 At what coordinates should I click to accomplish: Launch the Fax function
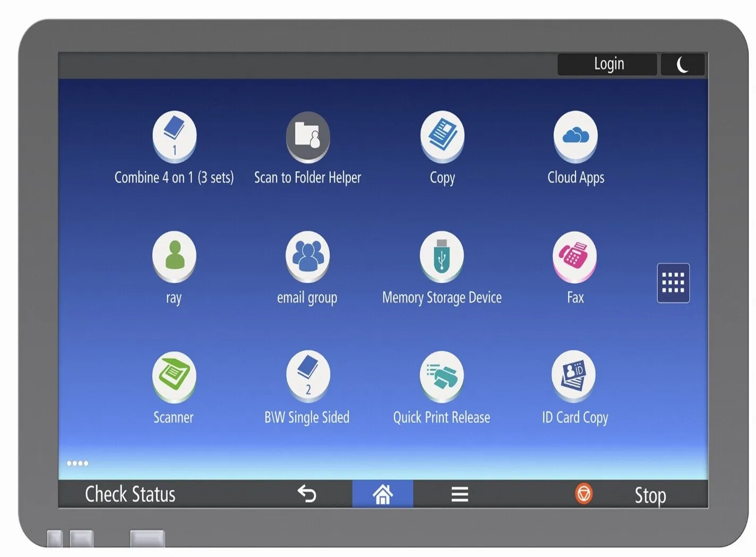point(574,256)
